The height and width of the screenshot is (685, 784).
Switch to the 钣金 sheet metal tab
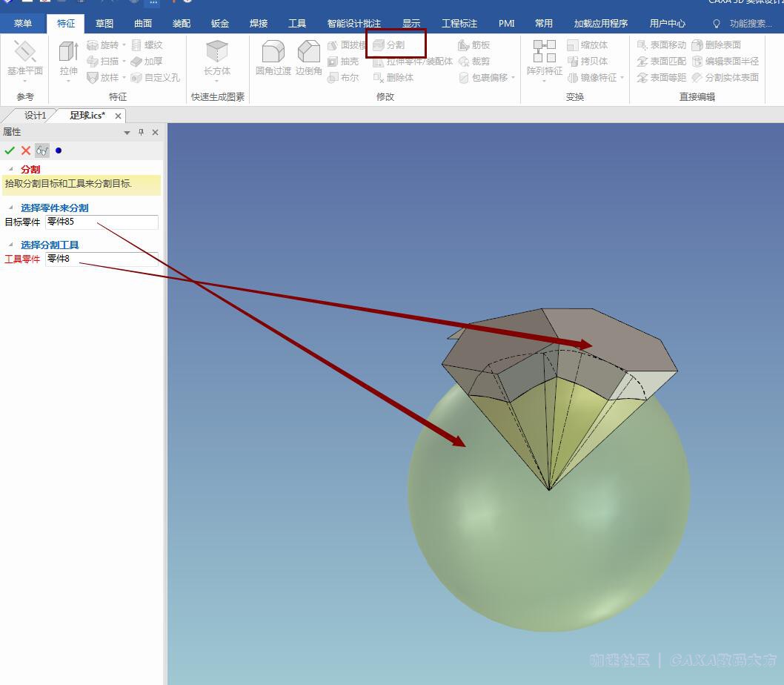(220, 24)
